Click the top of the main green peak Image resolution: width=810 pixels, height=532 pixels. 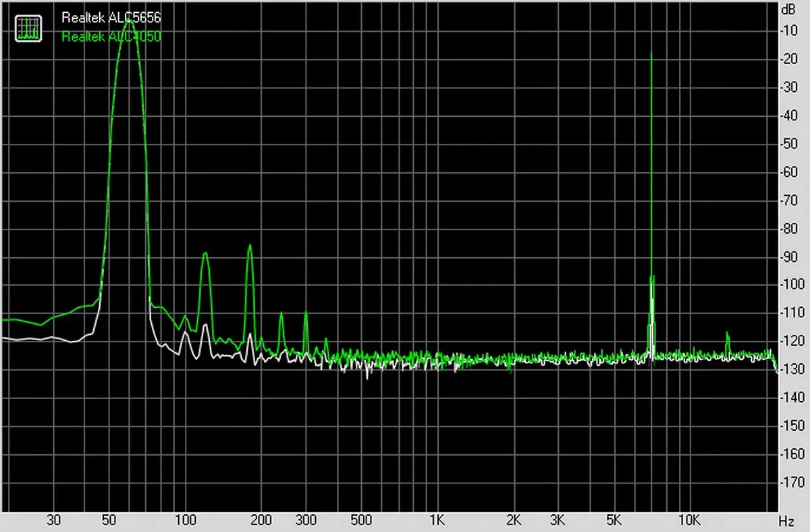(x=128, y=22)
